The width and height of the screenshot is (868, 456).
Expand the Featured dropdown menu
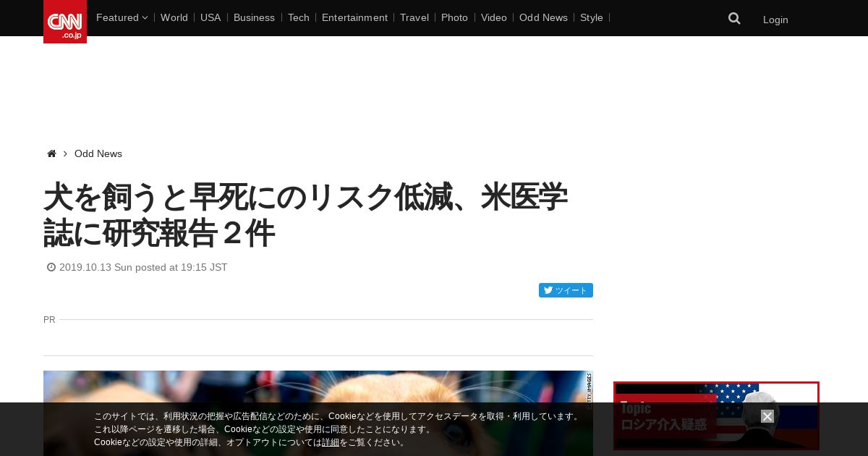tap(122, 17)
